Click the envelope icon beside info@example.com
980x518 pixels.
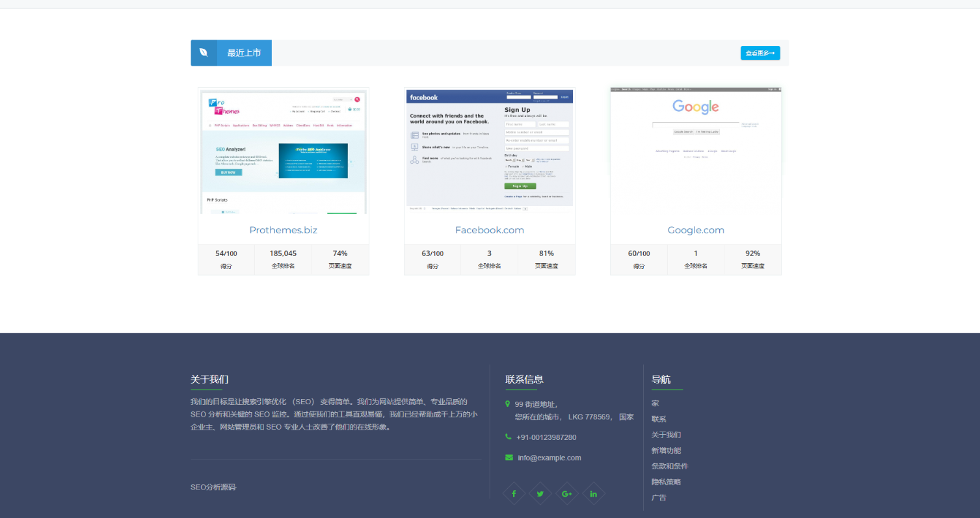(509, 458)
